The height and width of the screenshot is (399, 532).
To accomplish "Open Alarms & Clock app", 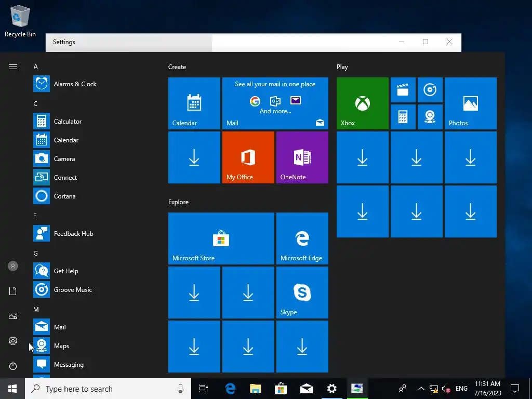I will point(91,84).
